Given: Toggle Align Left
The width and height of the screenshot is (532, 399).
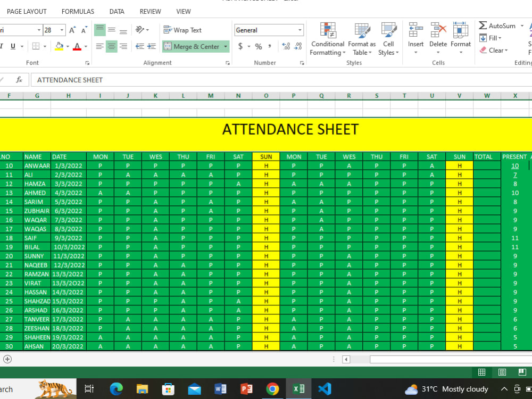Looking at the screenshot, I should tap(100, 46).
